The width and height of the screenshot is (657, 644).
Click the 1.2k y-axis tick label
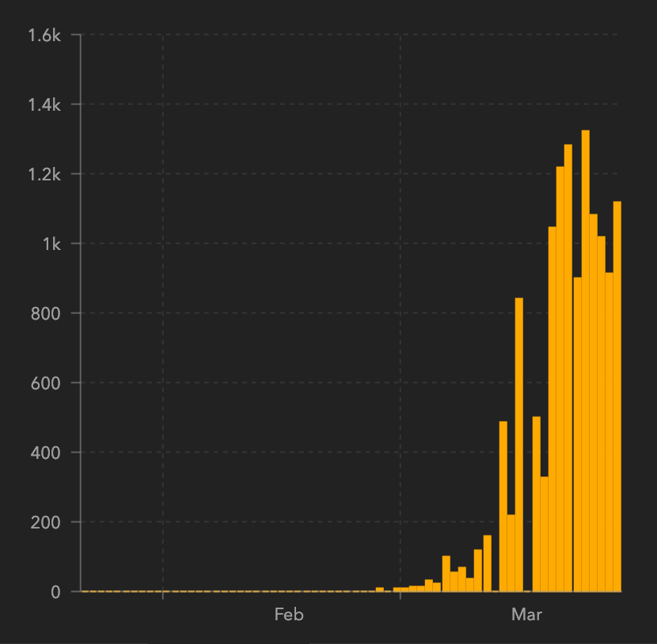[x=43, y=174]
